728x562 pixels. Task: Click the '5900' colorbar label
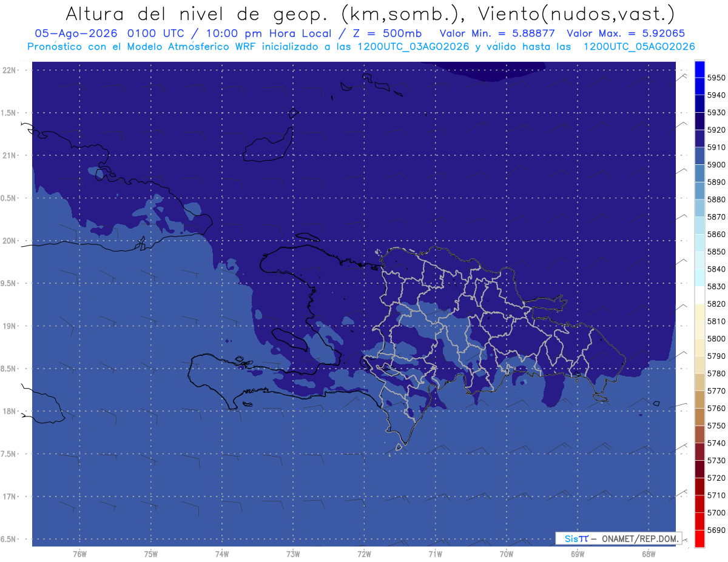click(x=716, y=164)
